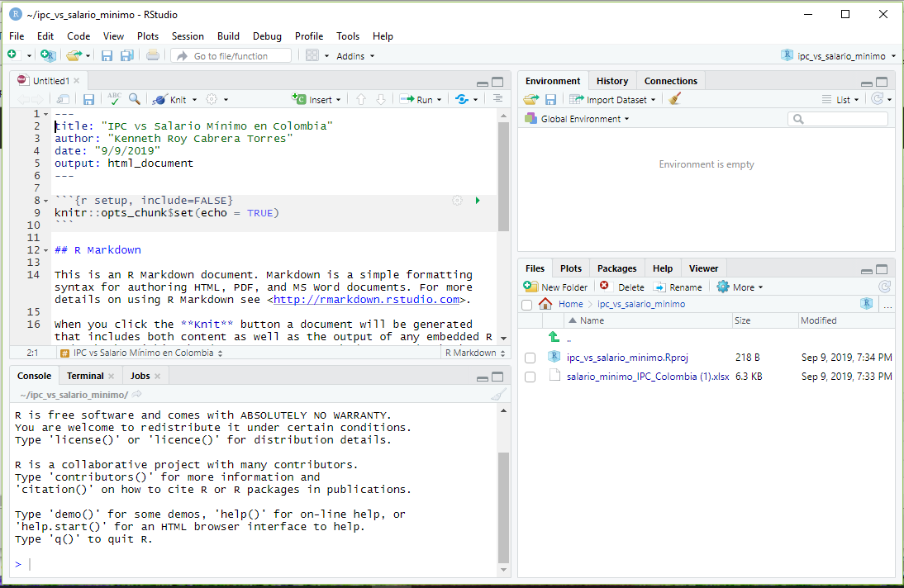Open setup chunk options gear
This screenshot has width=904, height=588.
(457, 201)
